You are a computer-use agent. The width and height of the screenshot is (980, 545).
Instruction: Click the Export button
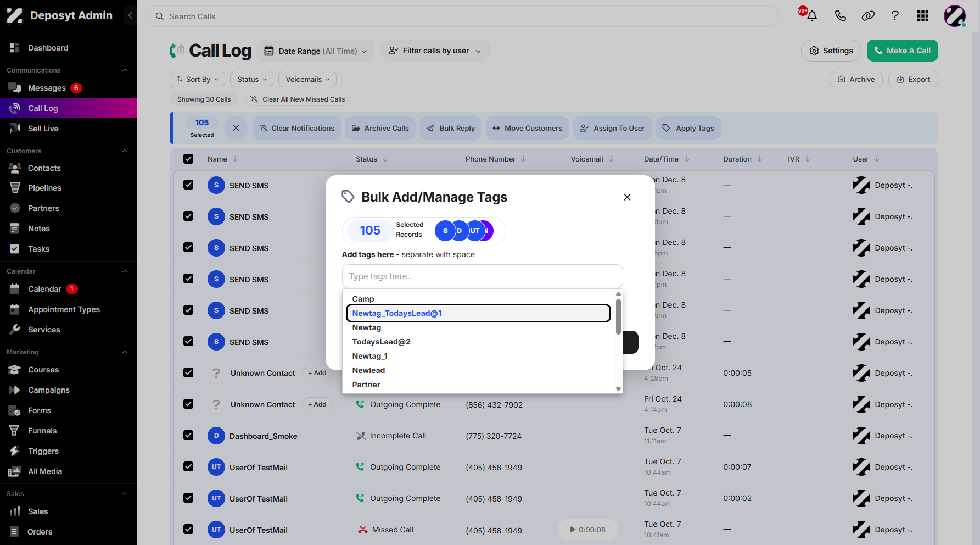[913, 79]
